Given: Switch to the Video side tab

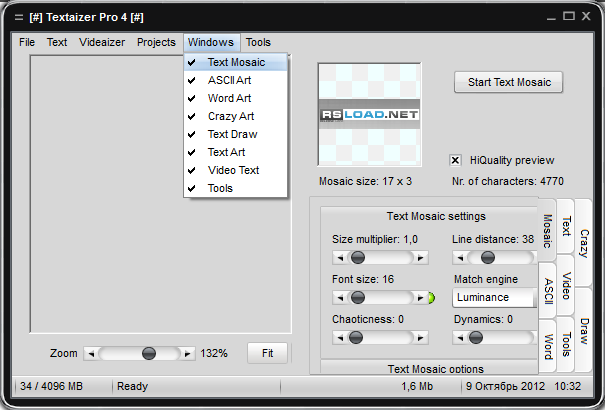Looking at the screenshot, I should coord(566,285).
